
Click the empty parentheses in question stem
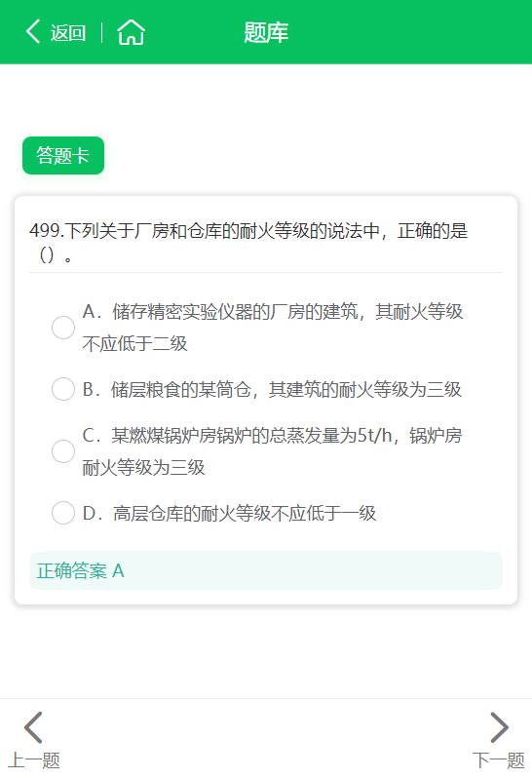pos(47,255)
